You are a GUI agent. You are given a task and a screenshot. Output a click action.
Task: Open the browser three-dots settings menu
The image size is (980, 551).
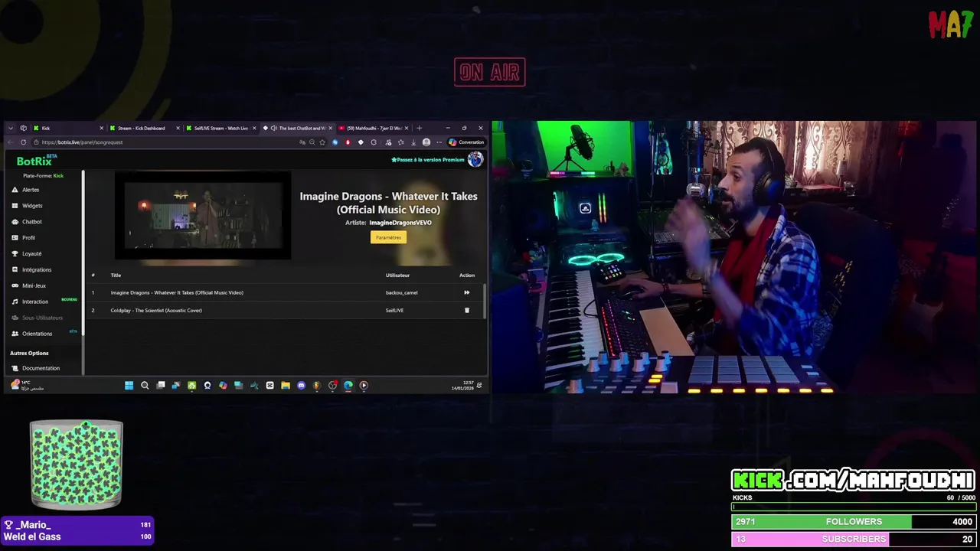tap(439, 142)
